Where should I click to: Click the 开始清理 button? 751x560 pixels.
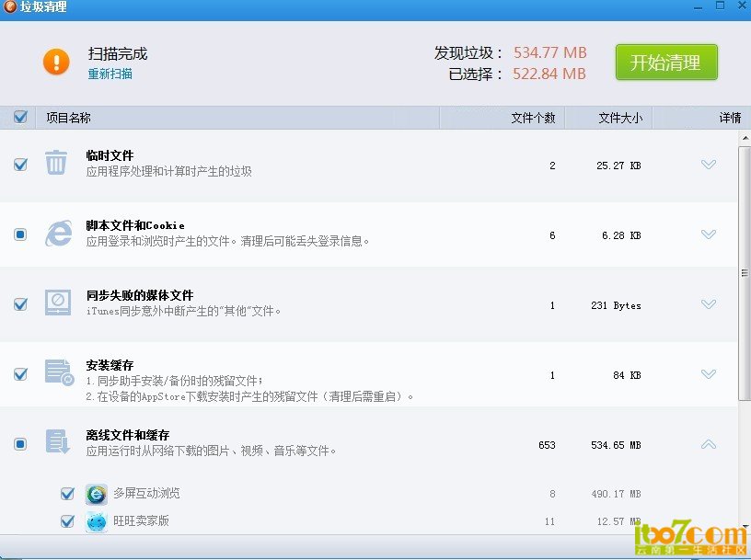tap(666, 63)
